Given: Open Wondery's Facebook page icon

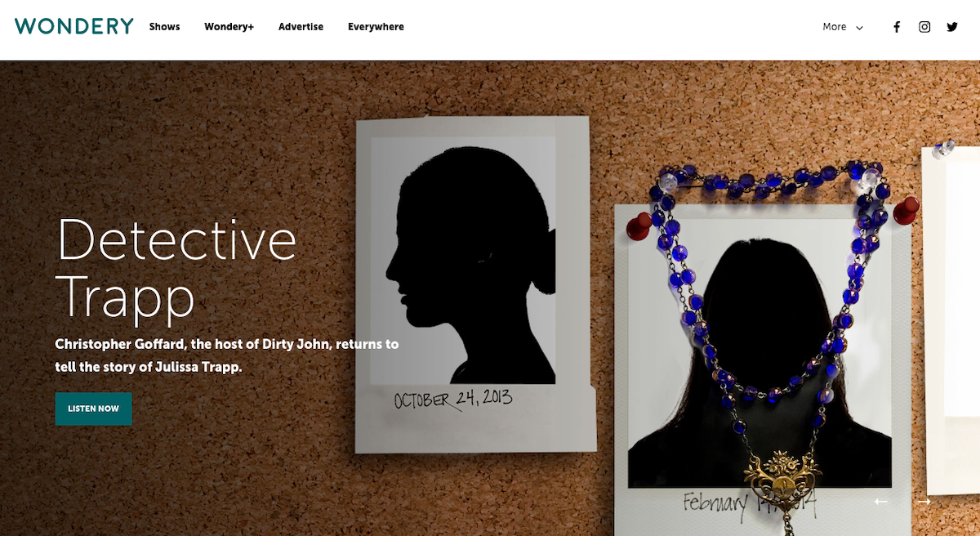Looking at the screenshot, I should (897, 27).
